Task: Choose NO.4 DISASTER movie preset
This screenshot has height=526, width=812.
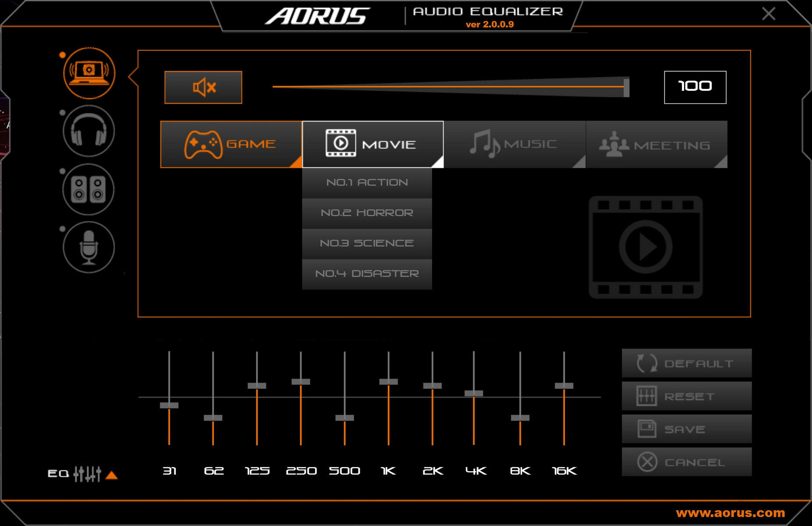Action: pyautogui.click(x=367, y=274)
